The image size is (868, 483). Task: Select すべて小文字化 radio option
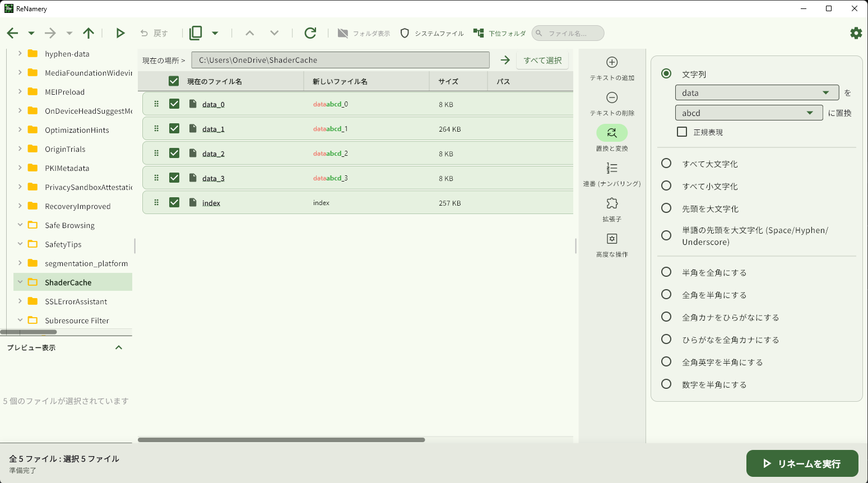[666, 185]
